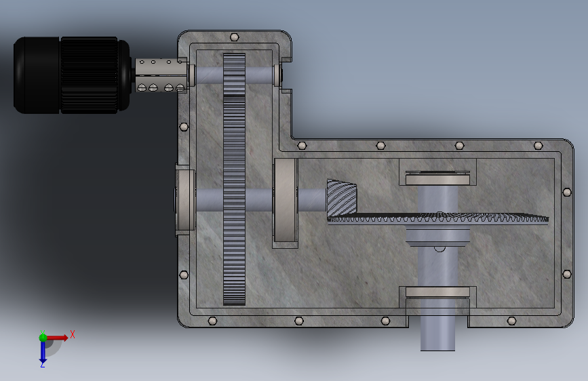The width and height of the screenshot is (588, 381).
Task: Select the helical bevel pinion gear
Action: (x=342, y=198)
